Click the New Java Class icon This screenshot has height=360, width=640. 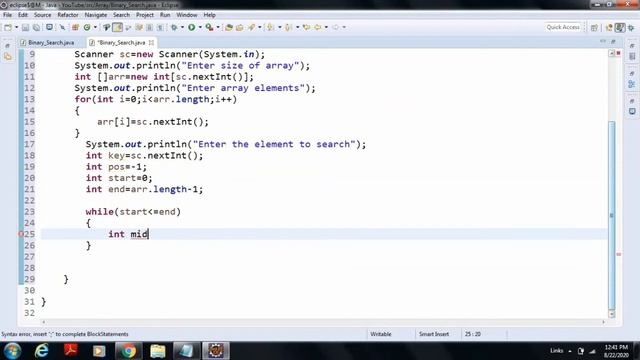(x=87, y=27)
